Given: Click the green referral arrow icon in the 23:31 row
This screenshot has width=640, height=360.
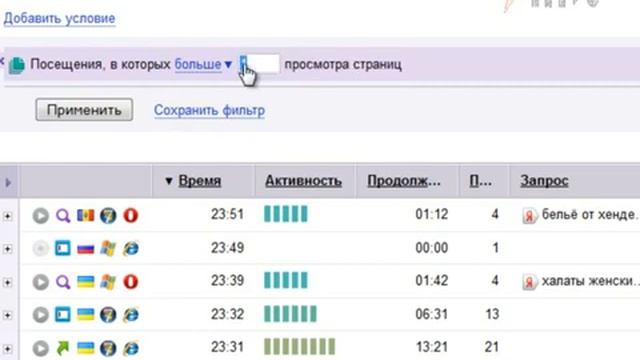Looking at the screenshot, I should pos(63,348).
